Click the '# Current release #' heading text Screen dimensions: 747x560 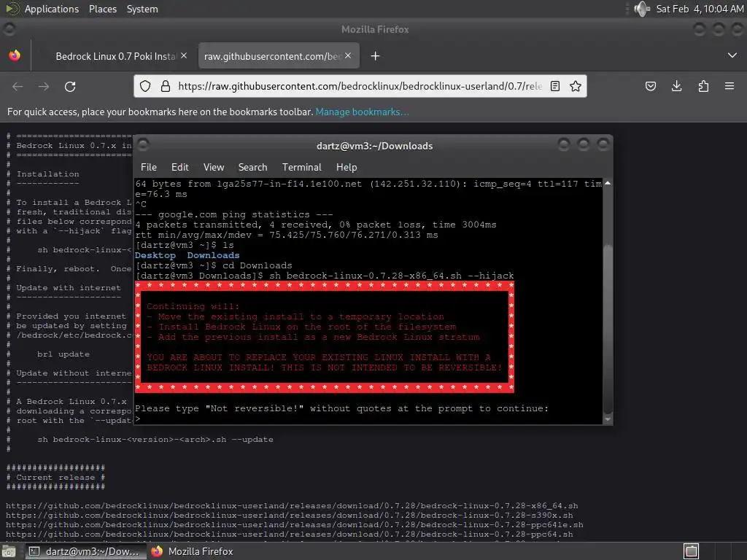[x=55, y=477]
